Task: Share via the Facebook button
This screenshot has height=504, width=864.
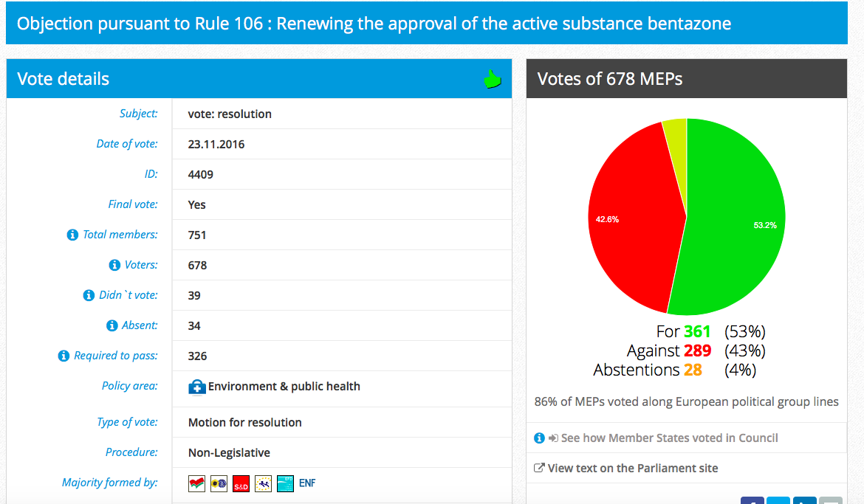Action: pos(752,500)
